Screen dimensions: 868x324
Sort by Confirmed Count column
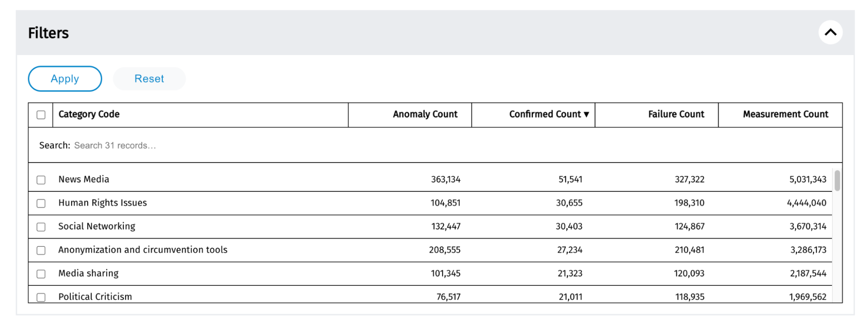point(548,115)
